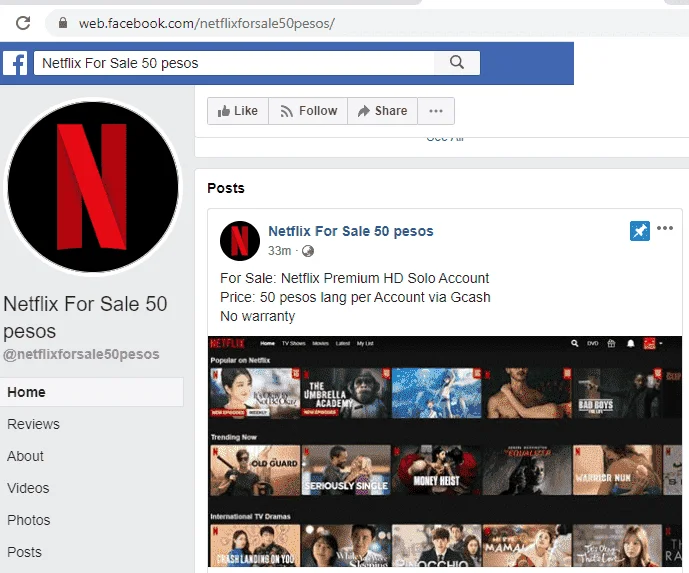Screen dimensions: 689x573
Task: Click the small Netflix avatar on the post
Action: (240, 241)
